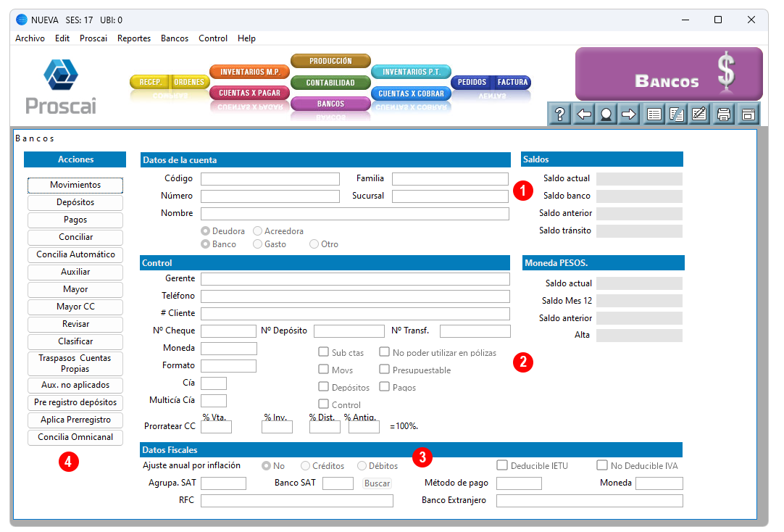Open the Bancos menu
Image resolution: width=784 pixels, height=532 pixels.
click(x=175, y=38)
